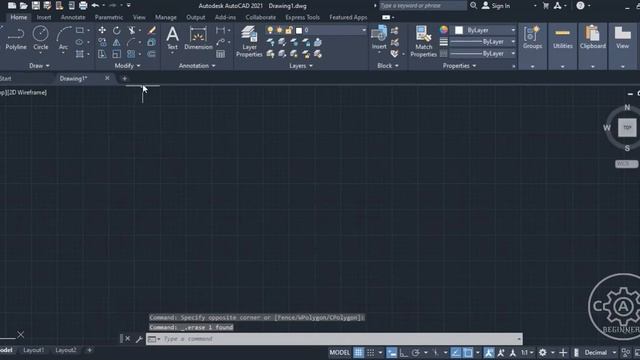
Task: Click Sign In button
Action: [496, 6]
